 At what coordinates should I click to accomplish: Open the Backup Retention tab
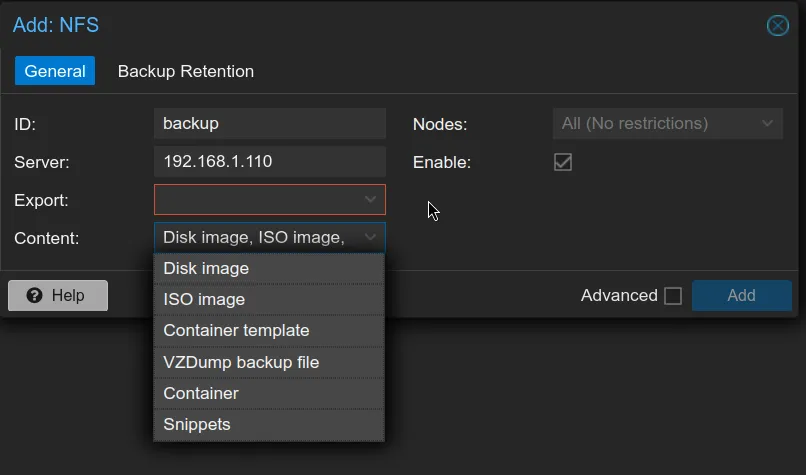pos(186,71)
